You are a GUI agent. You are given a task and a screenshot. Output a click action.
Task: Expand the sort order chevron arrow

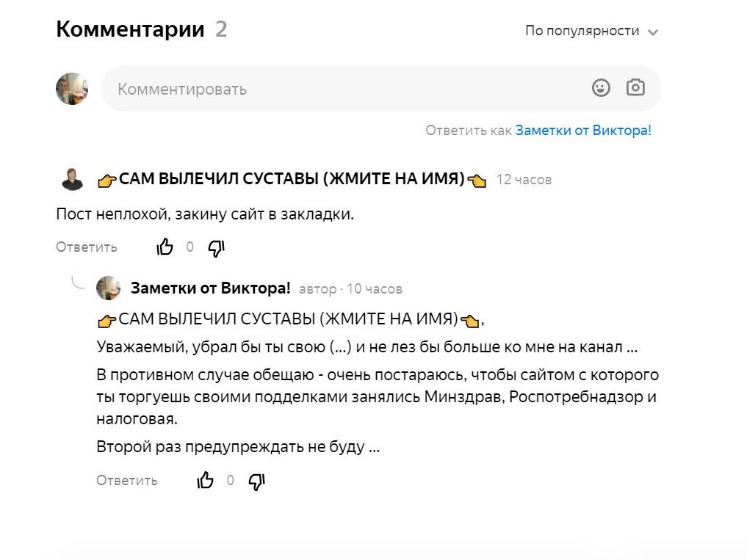(654, 32)
